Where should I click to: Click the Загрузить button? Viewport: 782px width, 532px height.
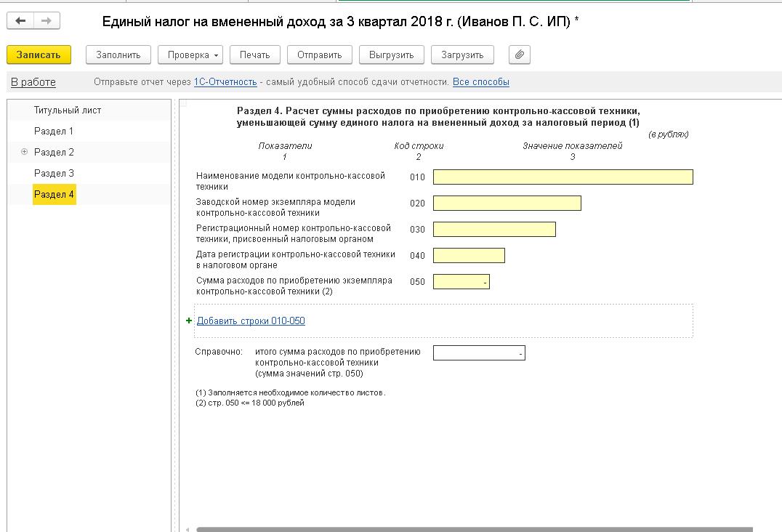tap(462, 55)
